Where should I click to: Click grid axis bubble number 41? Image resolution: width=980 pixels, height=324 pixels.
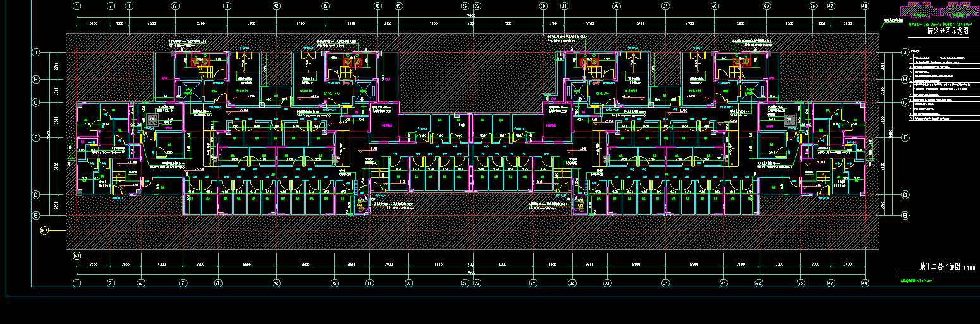[725, 283]
